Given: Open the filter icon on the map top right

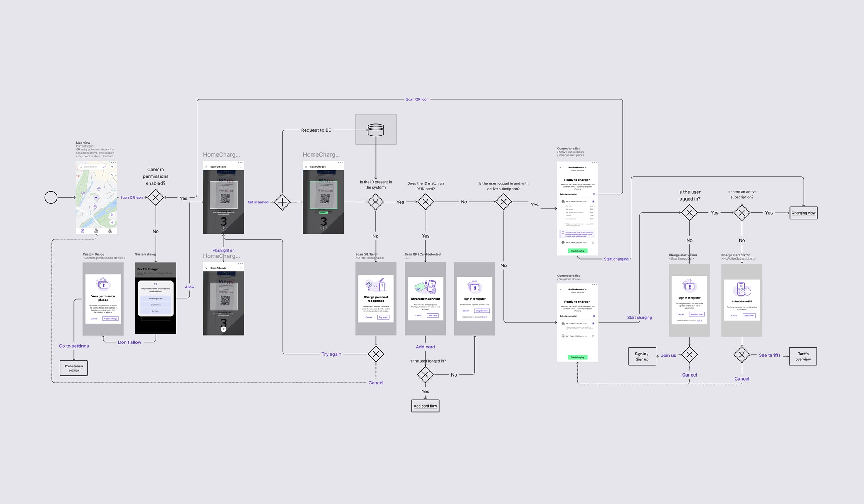Looking at the screenshot, I should point(112,167).
